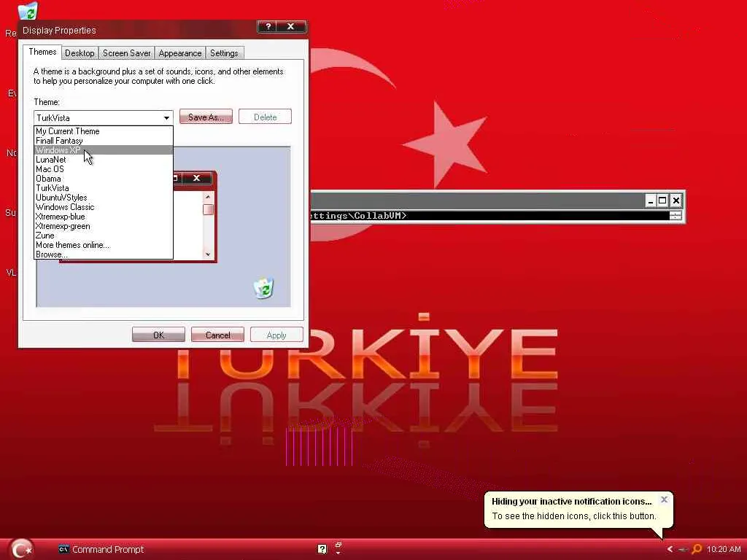Close the preview sample window
The width and height of the screenshot is (747, 560).
coord(197,178)
